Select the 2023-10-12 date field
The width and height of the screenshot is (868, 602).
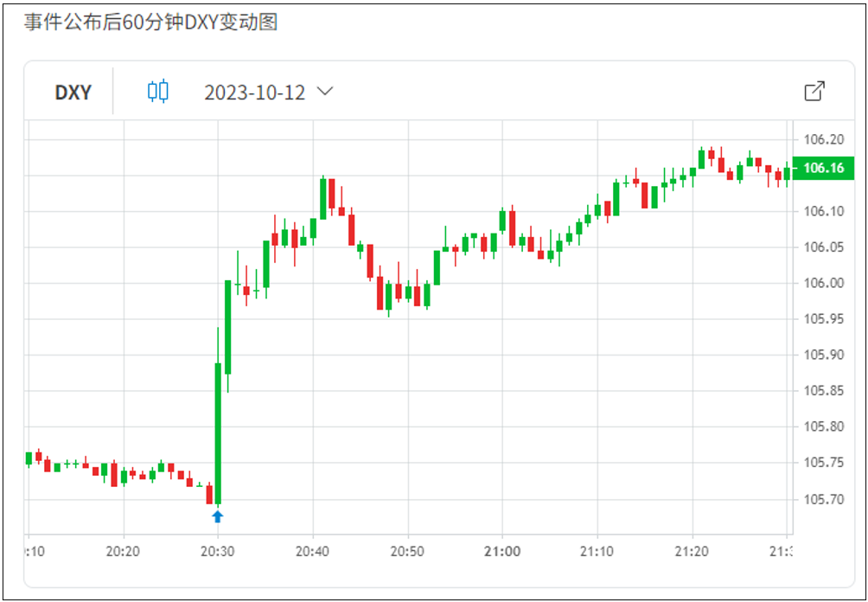point(254,93)
